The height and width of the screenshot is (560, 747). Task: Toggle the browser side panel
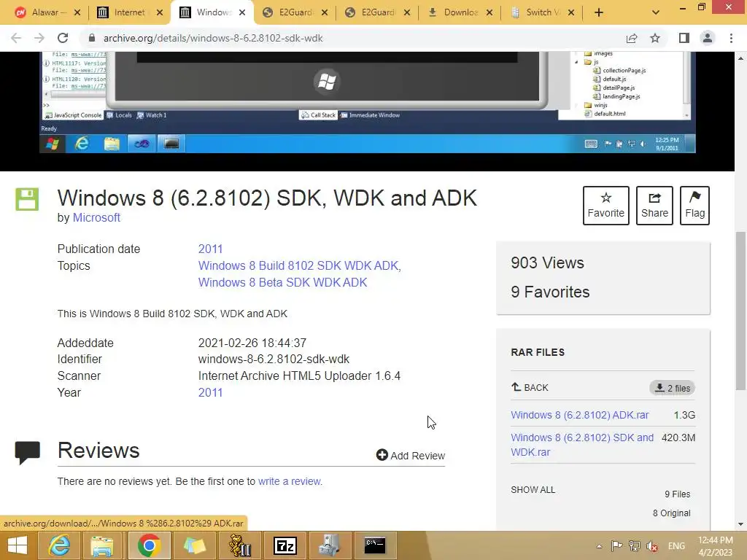coord(684,38)
